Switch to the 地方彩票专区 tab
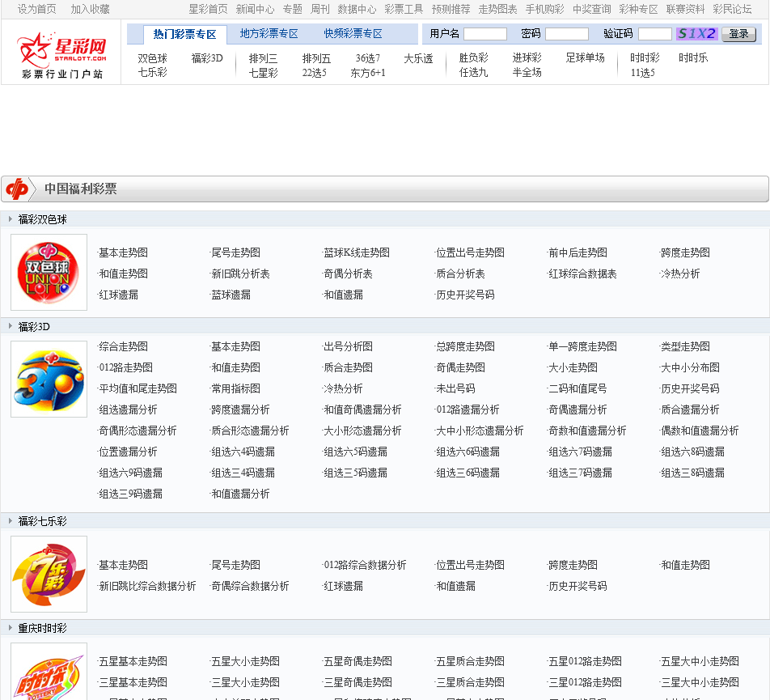The height and width of the screenshot is (700, 770). click(x=269, y=33)
